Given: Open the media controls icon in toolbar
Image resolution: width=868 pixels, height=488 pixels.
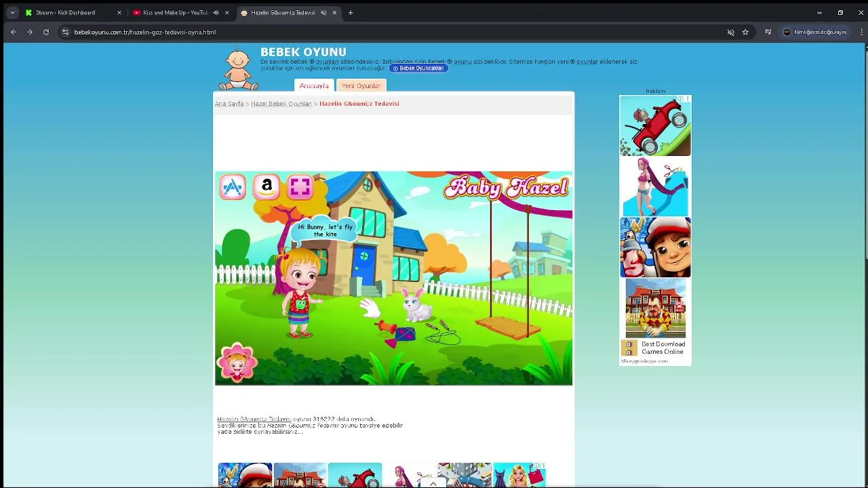Looking at the screenshot, I should click(x=768, y=32).
